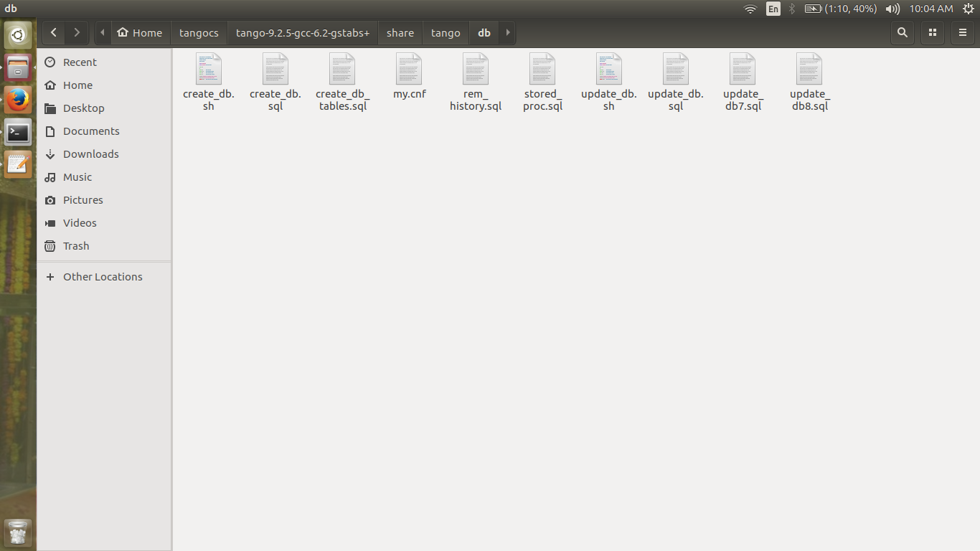The image size is (980, 551).
Task: Open the Wi-Fi network indicator
Action: click(x=750, y=9)
